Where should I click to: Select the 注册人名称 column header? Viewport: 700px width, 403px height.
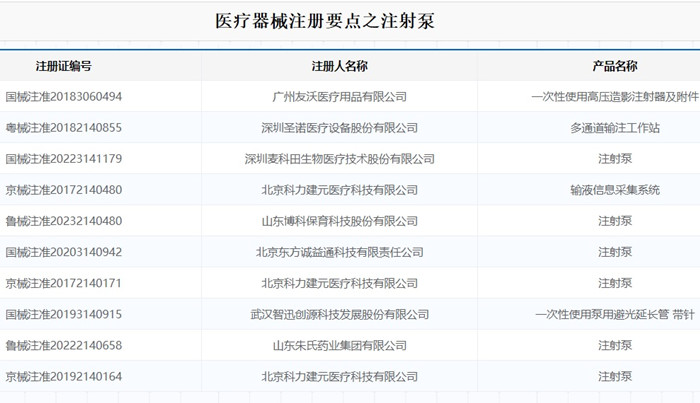click(x=339, y=66)
